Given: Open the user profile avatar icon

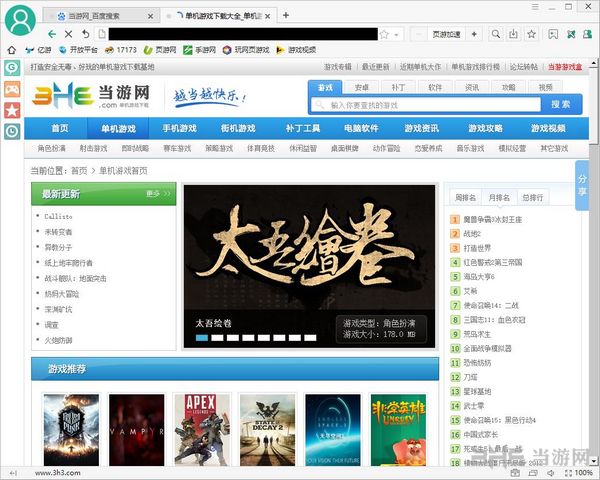Looking at the screenshot, I should pyautogui.click(x=20, y=20).
